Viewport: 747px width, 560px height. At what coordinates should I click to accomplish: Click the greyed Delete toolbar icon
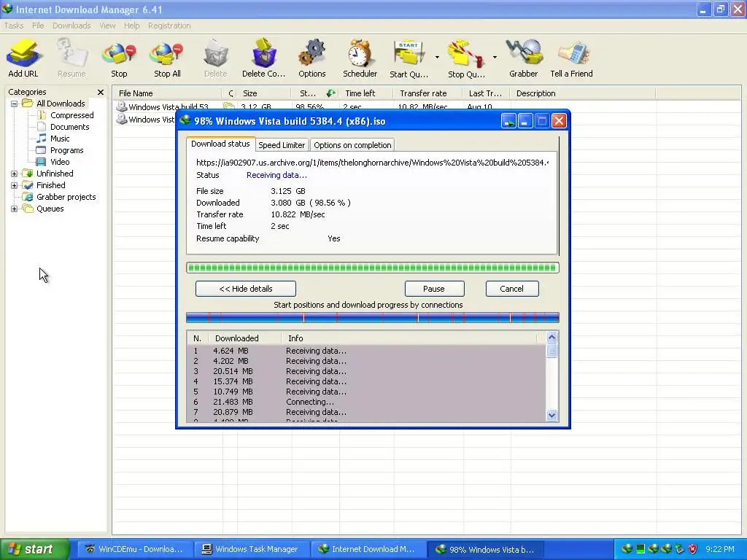(215, 58)
